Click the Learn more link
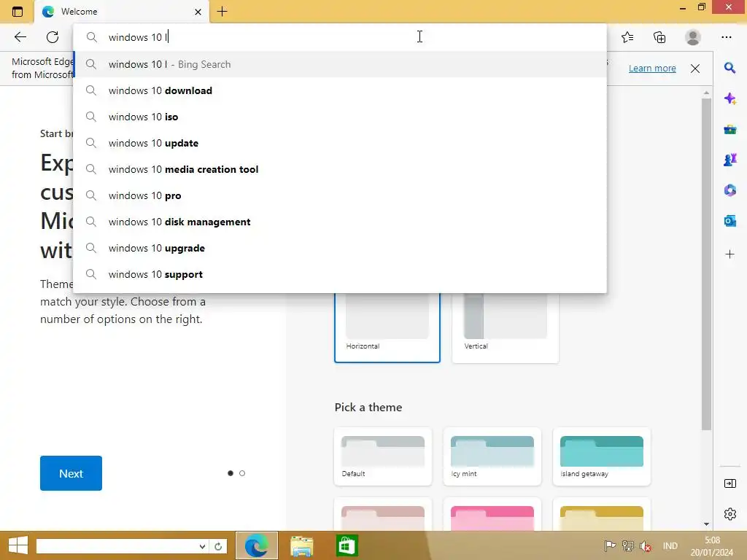This screenshot has width=747, height=560. pos(652,68)
